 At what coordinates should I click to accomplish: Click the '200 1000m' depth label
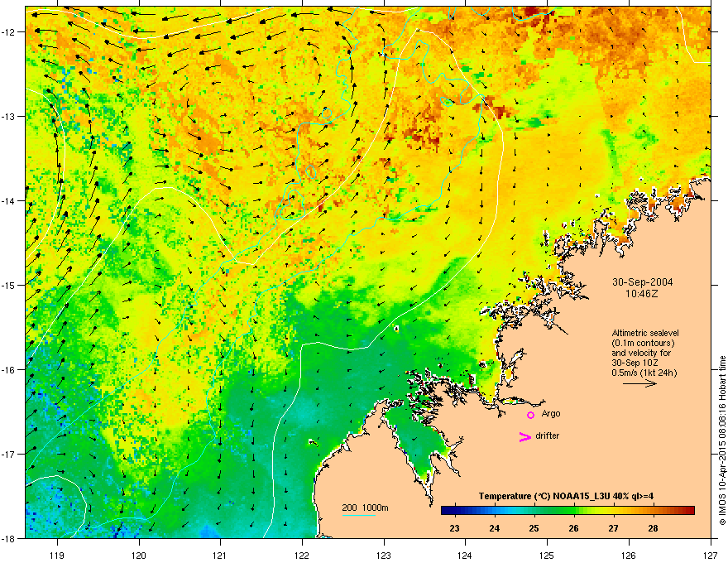coord(366,508)
